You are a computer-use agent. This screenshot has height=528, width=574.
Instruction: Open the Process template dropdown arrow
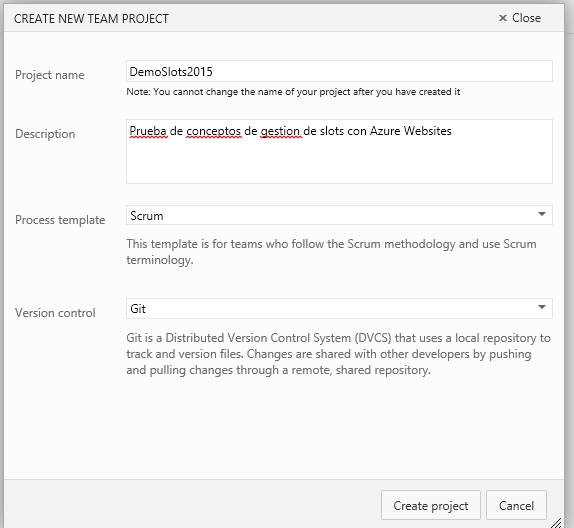click(542, 214)
